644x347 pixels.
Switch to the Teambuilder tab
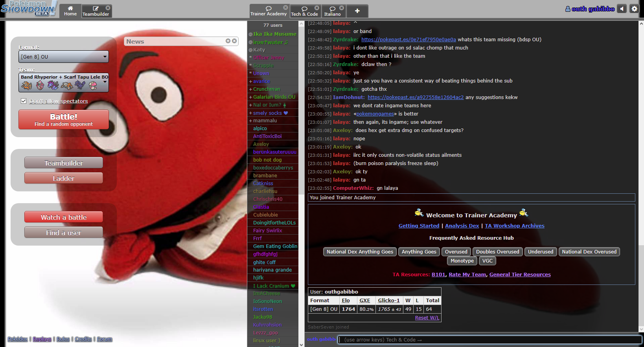point(96,11)
